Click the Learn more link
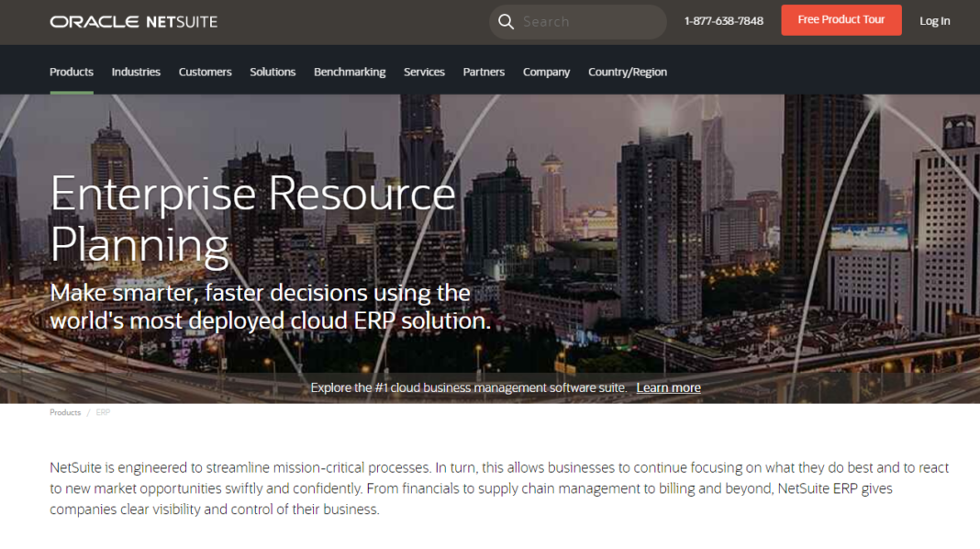980x549 pixels. [x=668, y=387]
